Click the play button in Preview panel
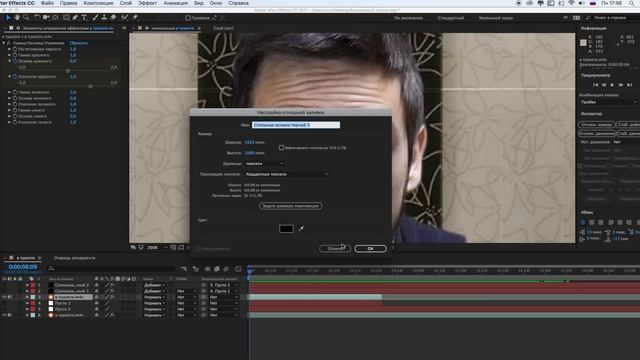Image resolution: width=640 pixels, height=360 pixels. point(612,84)
